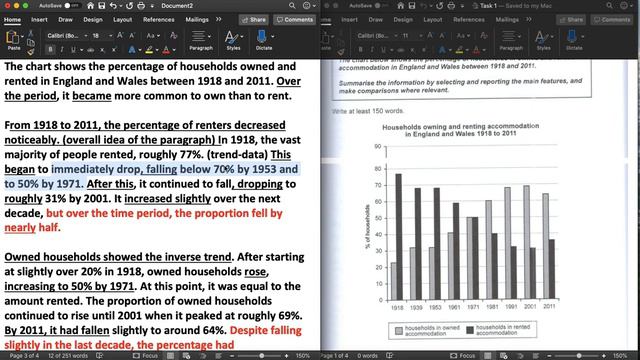640x360 pixels.
Task: Apply strikethrough in Document2 ribbon
Action: [x=91, y=50]
